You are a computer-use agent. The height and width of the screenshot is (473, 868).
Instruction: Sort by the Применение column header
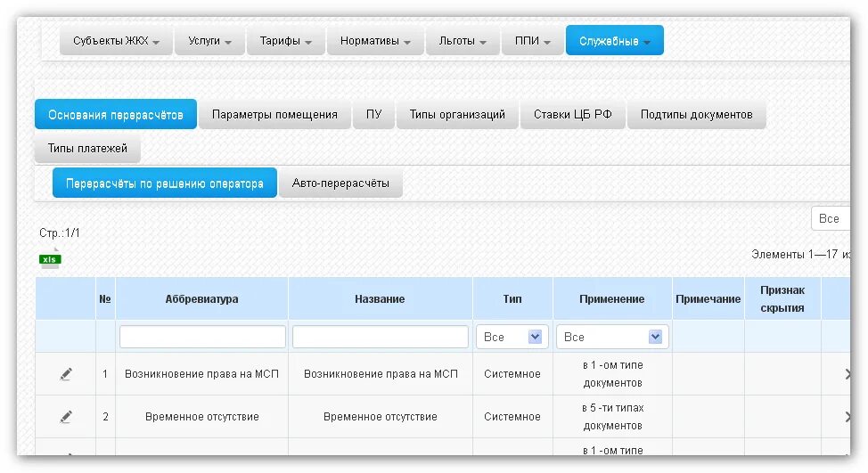click(x=611, y=298)
